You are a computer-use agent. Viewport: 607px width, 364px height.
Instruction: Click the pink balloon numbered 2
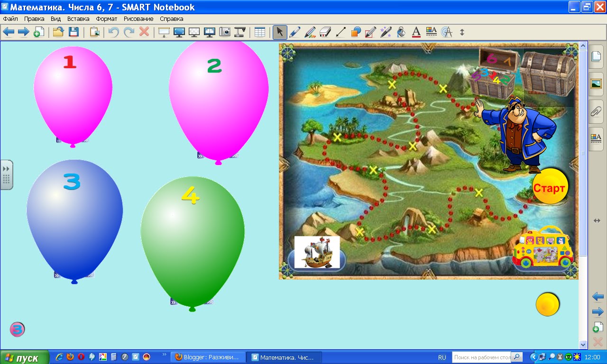coord(219,102)
